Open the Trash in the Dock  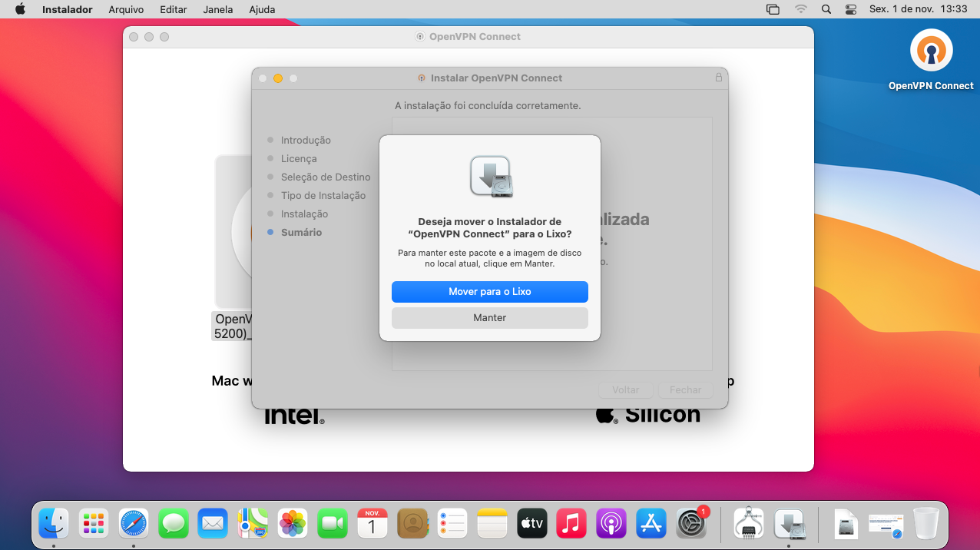click(x=926, y=524)
